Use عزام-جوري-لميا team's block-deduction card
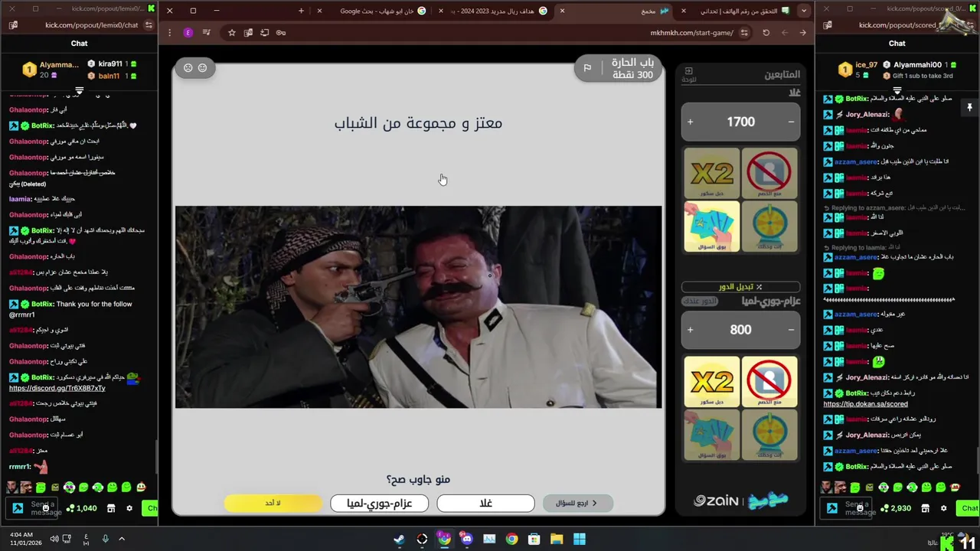The width and height of the screenshot is (980, 551). 769,381
